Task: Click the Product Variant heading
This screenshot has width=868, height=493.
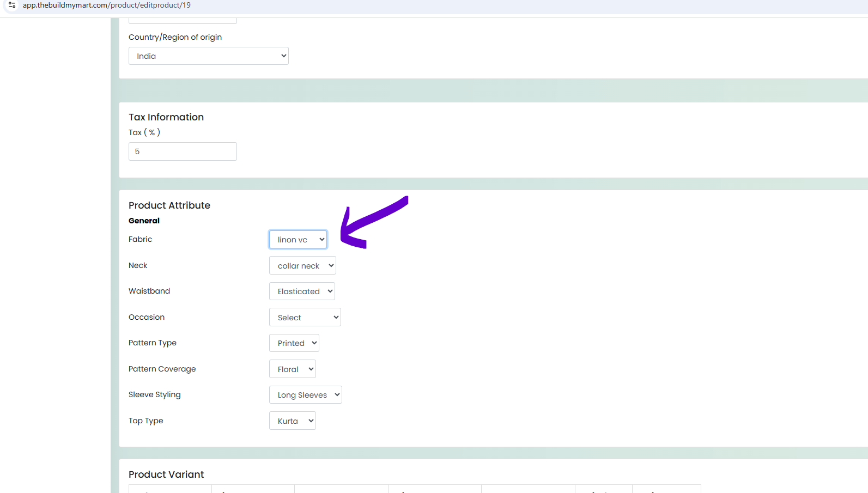Action: point(166,474)
